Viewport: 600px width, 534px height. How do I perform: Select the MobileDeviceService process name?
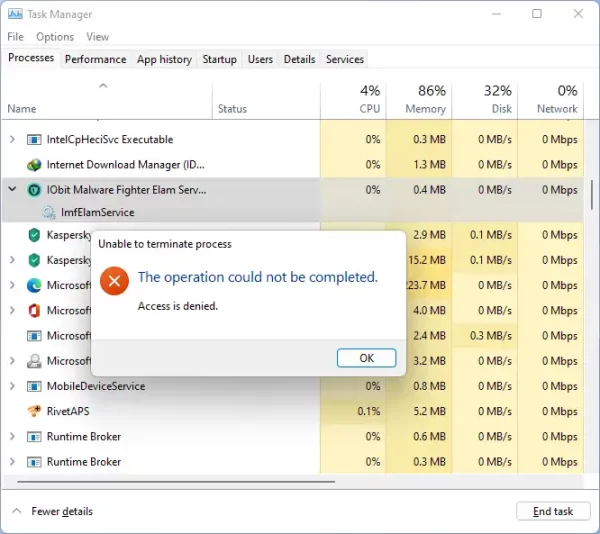[x=96, y=386]
